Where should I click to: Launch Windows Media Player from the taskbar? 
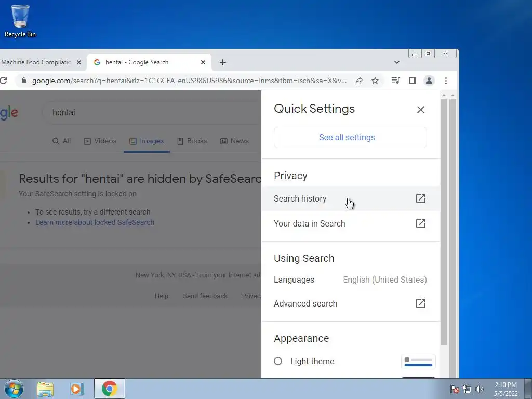[77, 389]
